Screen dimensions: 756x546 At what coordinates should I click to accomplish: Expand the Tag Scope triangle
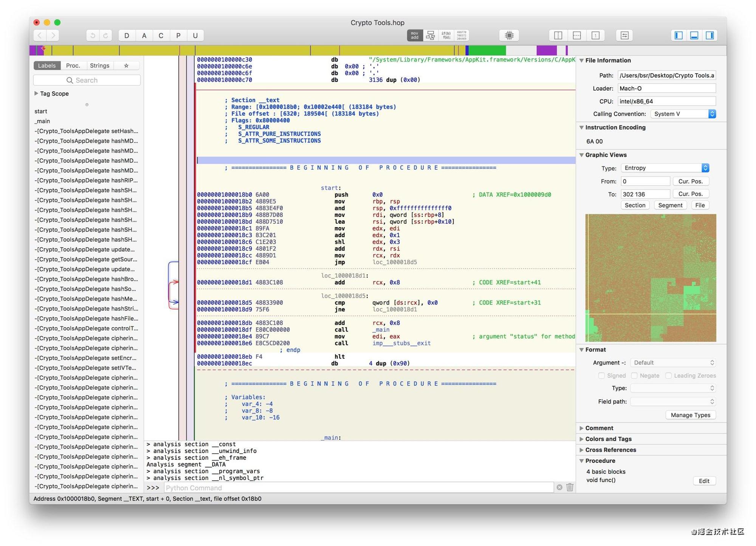36,93
